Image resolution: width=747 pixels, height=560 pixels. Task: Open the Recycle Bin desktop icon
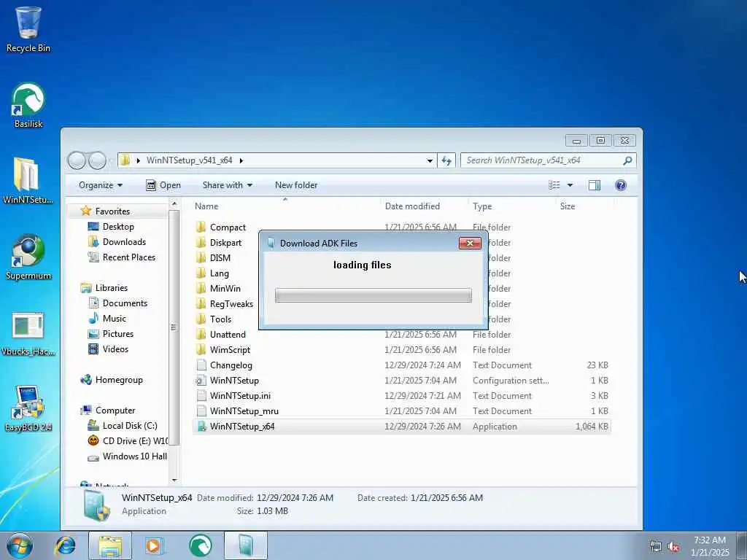28,29
